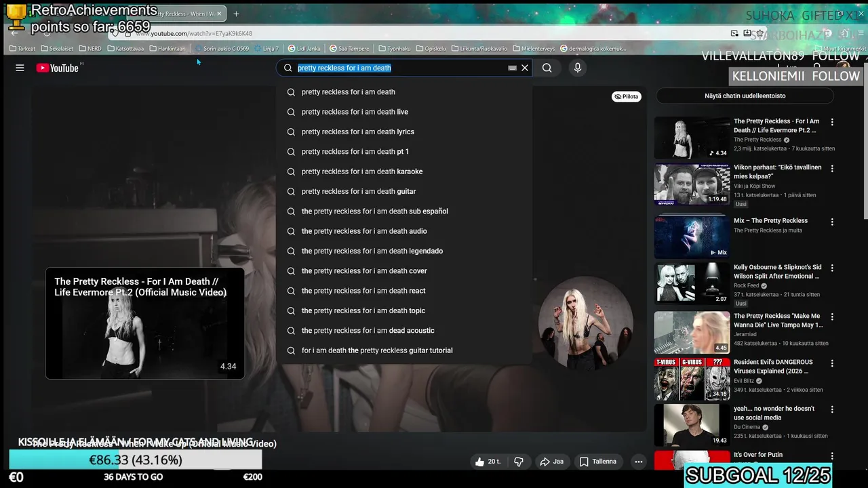Open For I Am Death end-screen video card

tap(145, 323)
